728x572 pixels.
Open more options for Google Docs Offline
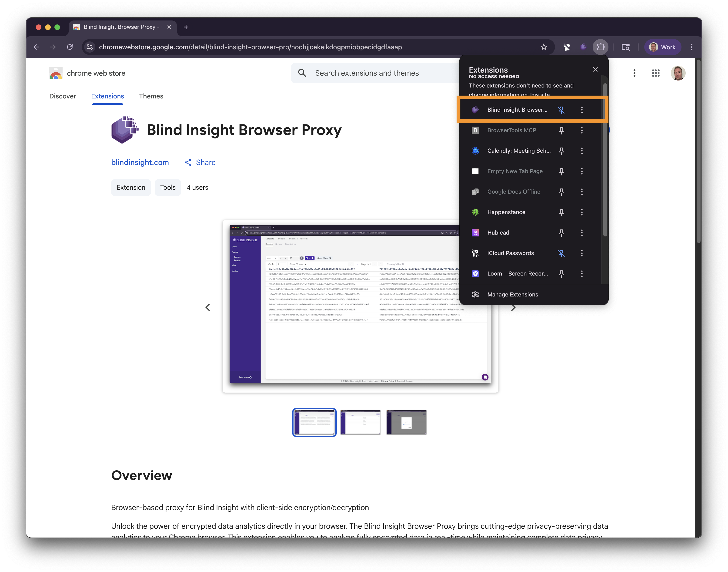tap(582, 192)
